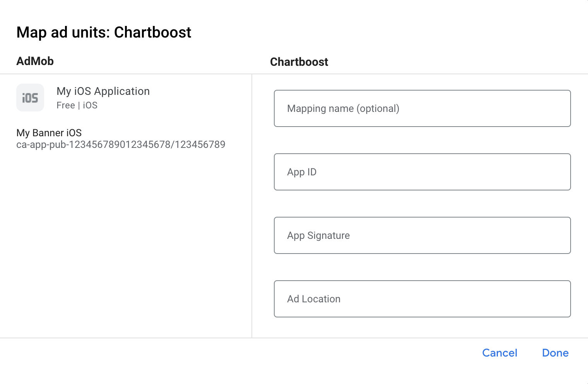The width and height of the screenshot is (588, 384).
Task: Click the App Signature field
Action: tap(422, 235)
